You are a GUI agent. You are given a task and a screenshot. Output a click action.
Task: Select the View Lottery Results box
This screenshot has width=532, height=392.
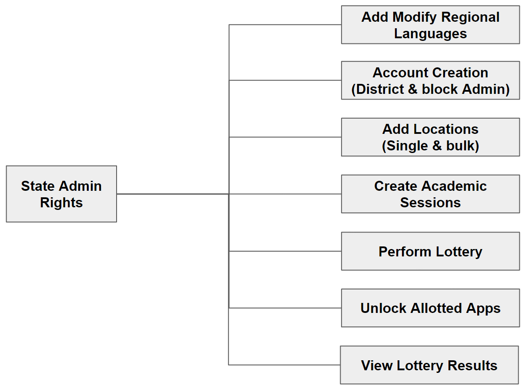click(429, 365)
